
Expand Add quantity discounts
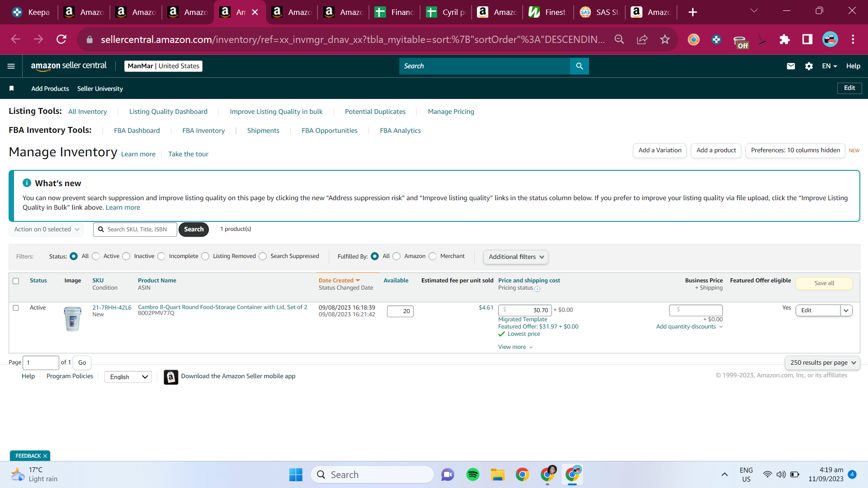pos(689,327)
